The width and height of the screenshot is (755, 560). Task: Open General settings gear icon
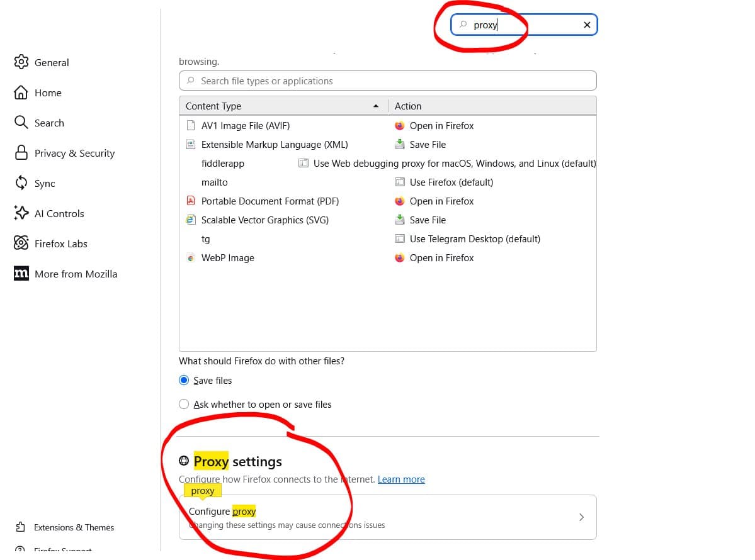pos(21,62)
